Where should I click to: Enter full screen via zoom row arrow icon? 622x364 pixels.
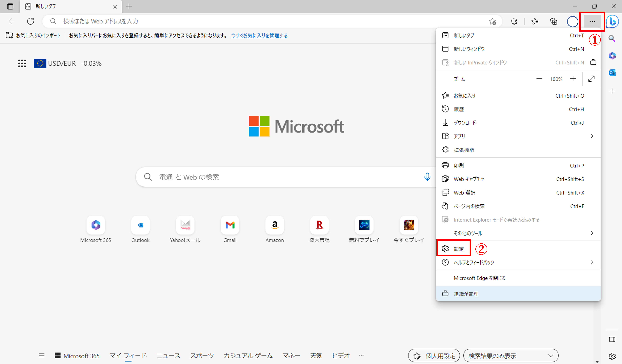coord(591,79)
